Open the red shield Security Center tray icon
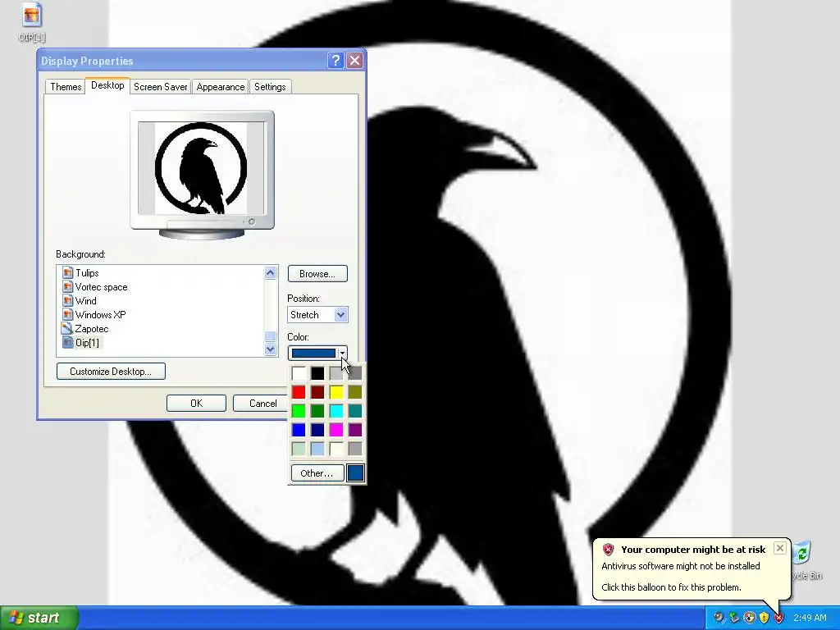Screen dimensions: 840x630 tap(779, 618)
